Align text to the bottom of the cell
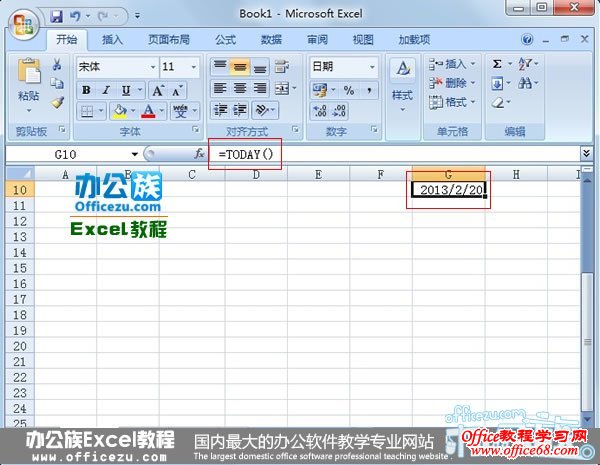This screenshot has height=465, width=600. [260, 67]
